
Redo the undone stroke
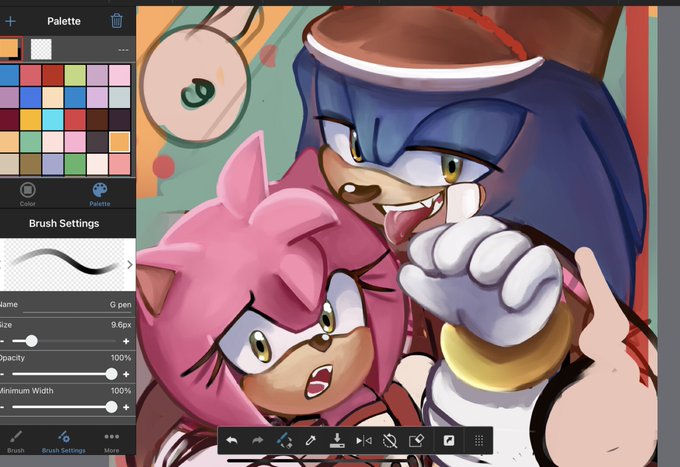tap(258, 441)
